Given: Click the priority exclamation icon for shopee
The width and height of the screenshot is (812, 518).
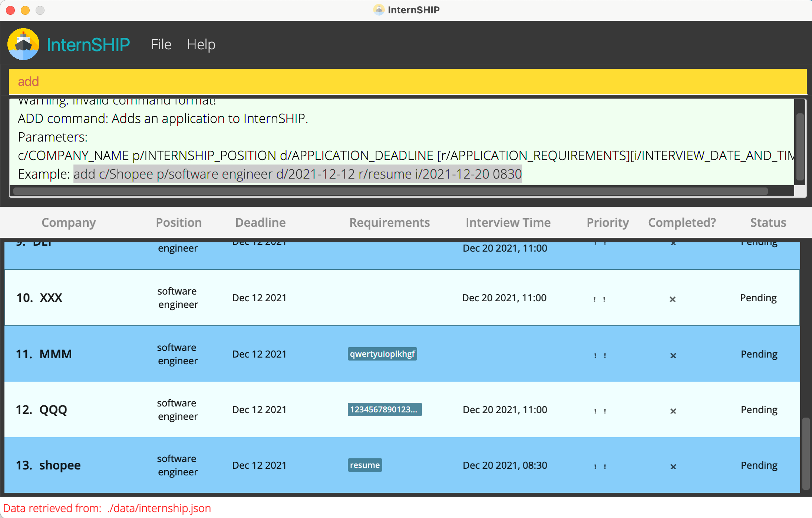Looking at the screenshot, I should pyautogui.click(x=600, y=466).
